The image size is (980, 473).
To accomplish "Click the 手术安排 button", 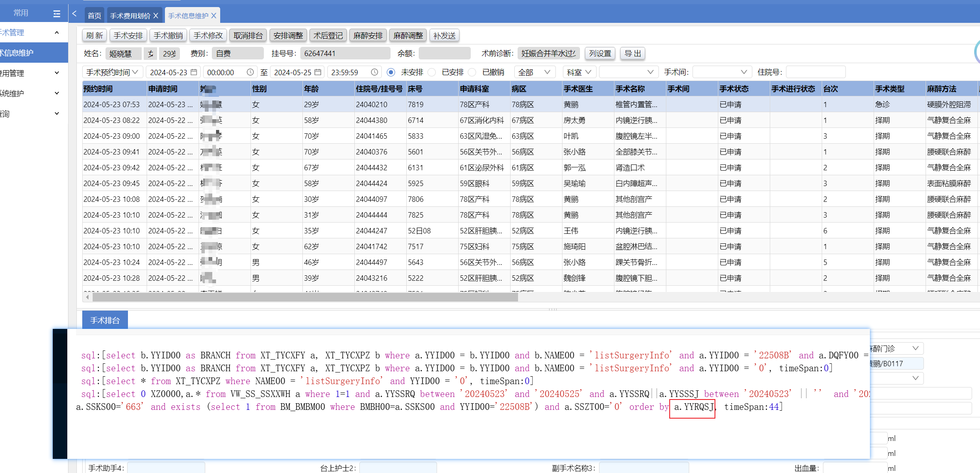I will 128,36.
